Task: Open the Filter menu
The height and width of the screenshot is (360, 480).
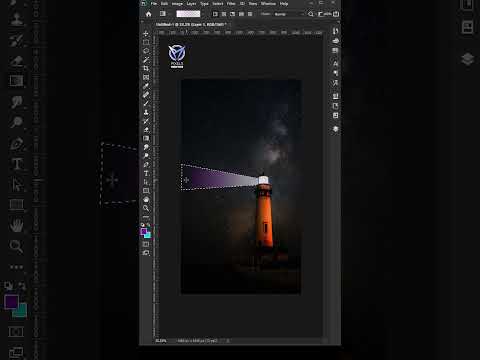Action: 231,4
